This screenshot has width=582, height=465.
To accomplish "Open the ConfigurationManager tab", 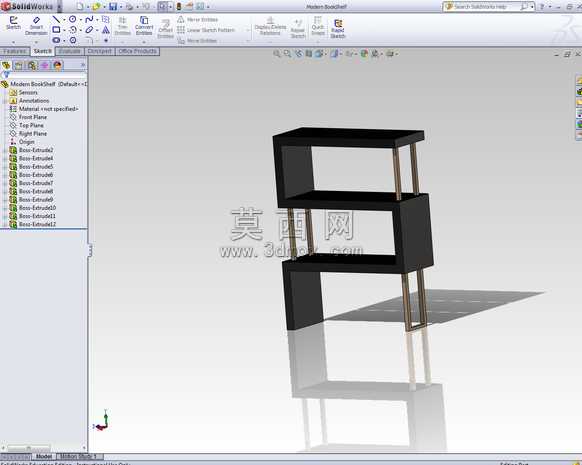I will (32, 66).
